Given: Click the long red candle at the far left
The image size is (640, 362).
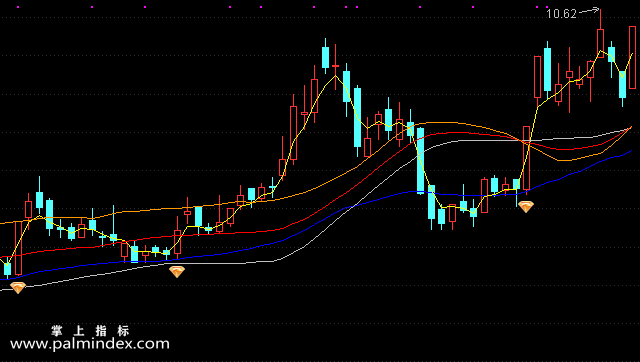Looking at the screenshot, I should pos(18,248).
